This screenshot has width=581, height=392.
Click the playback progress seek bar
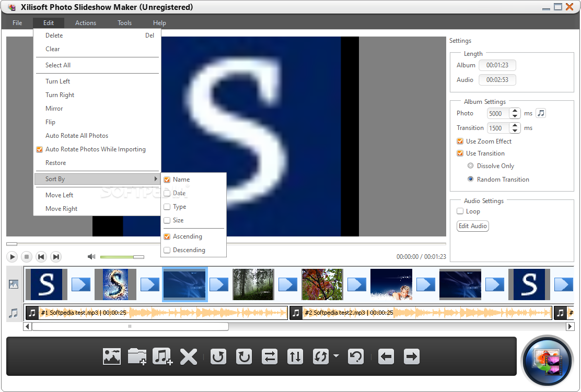(226, 244)
